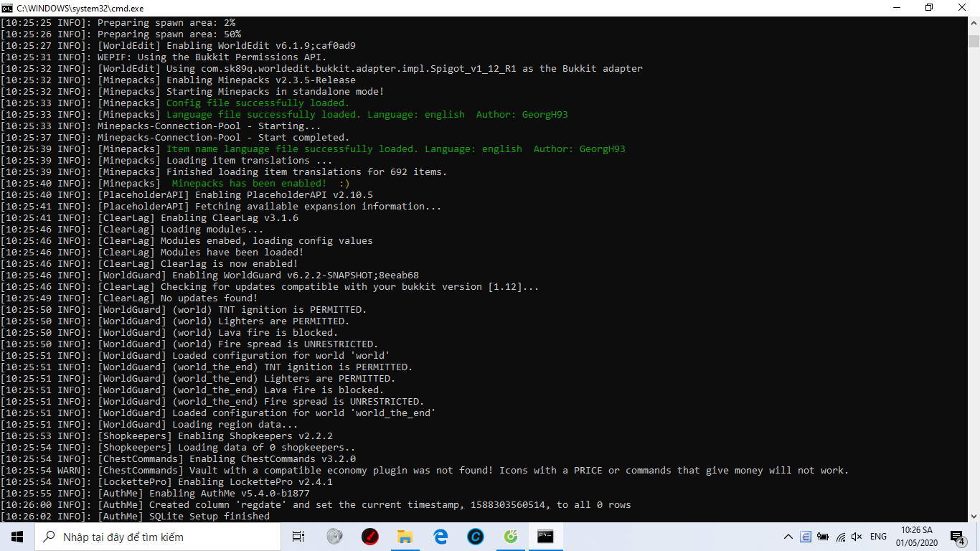980x551 pixels.
Task: Launch the red circular app on taskbar
Action: coord(369,537)
